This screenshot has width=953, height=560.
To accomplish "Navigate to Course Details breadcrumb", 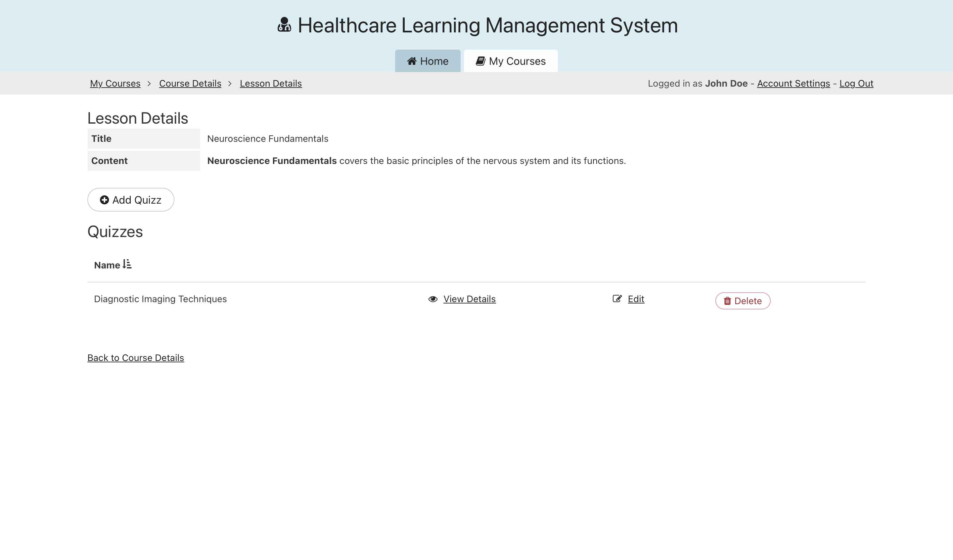I will pyautogui.click(x=190, y=84).
